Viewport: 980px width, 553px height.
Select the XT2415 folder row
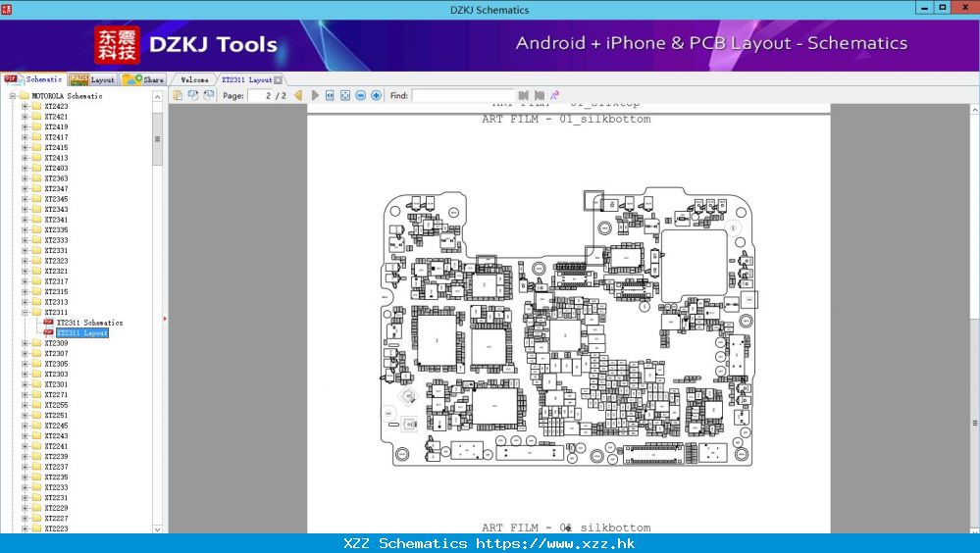tap(56, 147)
